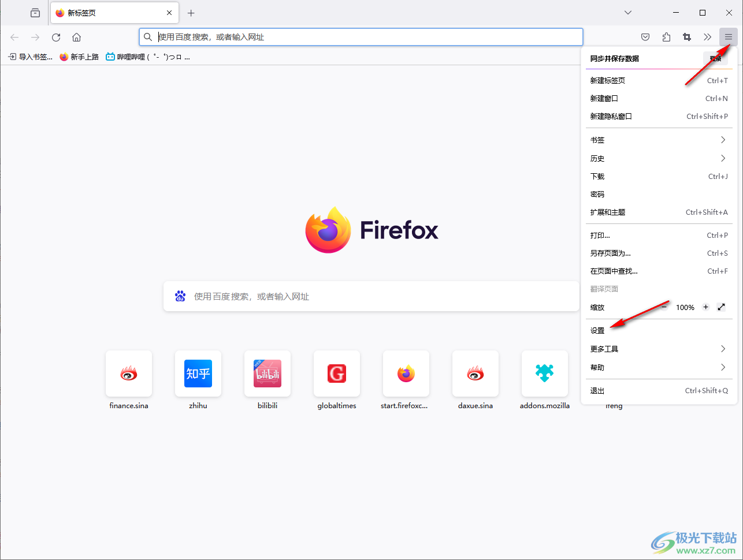Screen dimensions: 743x560
Task: Click the 登录 sign-in button
Action: (715, 58)
